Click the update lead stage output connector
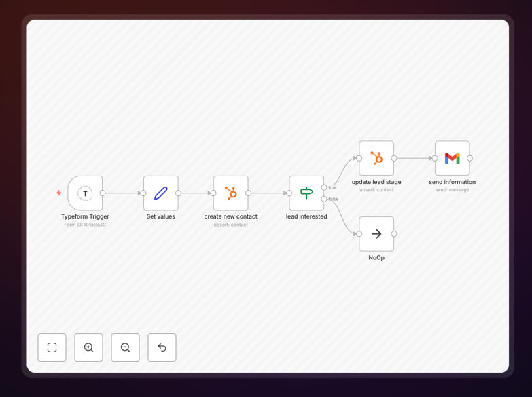This screenshot has width=532, height=397. (x=394, y=158)
